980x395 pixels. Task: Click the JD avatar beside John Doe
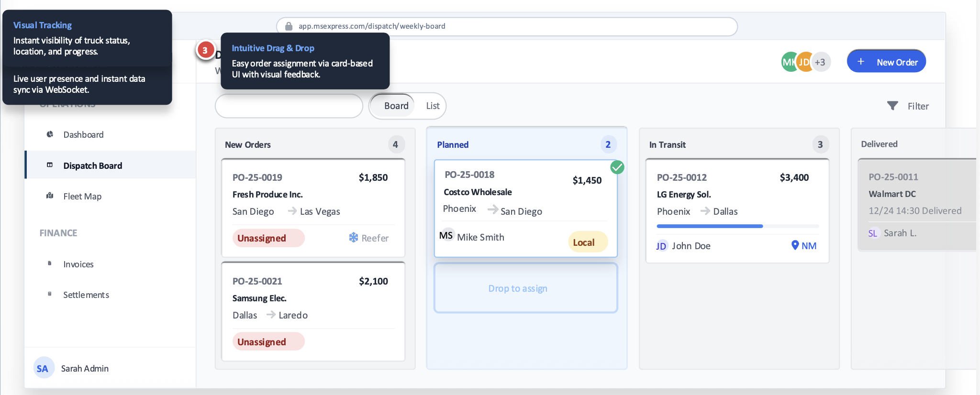tap(661, 246)
